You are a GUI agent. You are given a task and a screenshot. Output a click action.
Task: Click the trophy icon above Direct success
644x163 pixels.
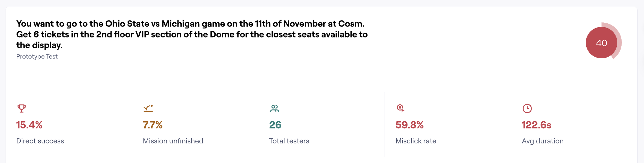(22, 108)
